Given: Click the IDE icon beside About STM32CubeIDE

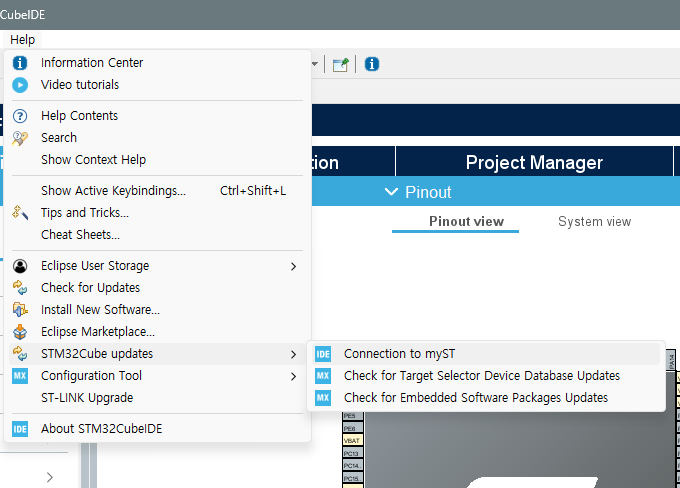Looking at the screenshot, I should [20, 429].
